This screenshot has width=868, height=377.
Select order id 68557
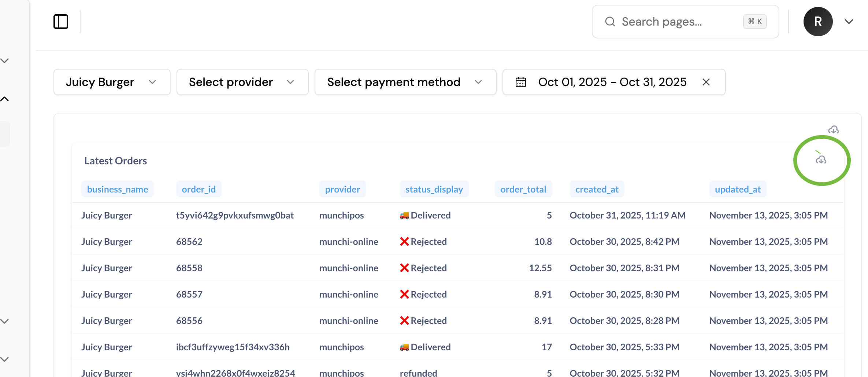click(189, 294)
